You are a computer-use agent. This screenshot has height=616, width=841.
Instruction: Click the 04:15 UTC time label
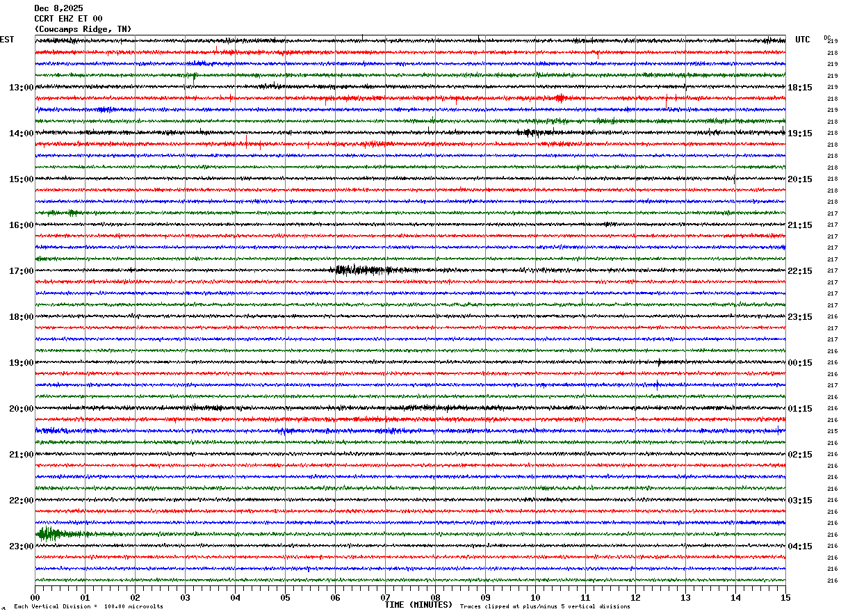coord(800,546)
